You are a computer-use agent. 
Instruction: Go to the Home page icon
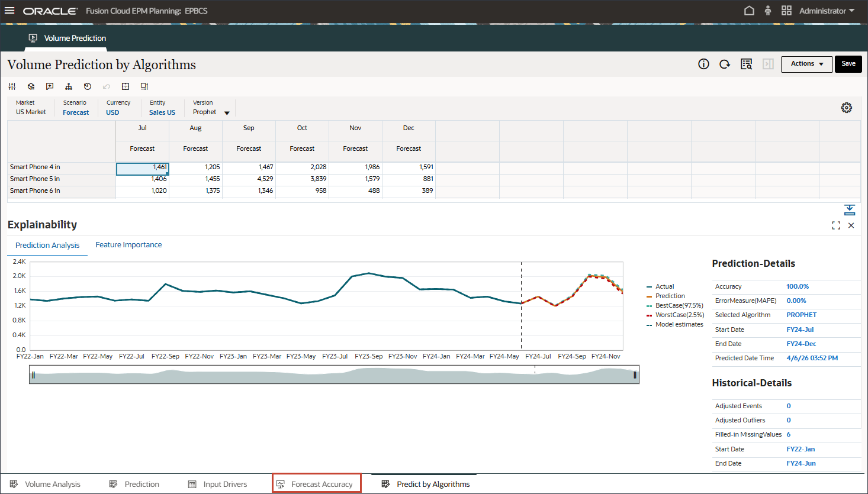point(749,11)
